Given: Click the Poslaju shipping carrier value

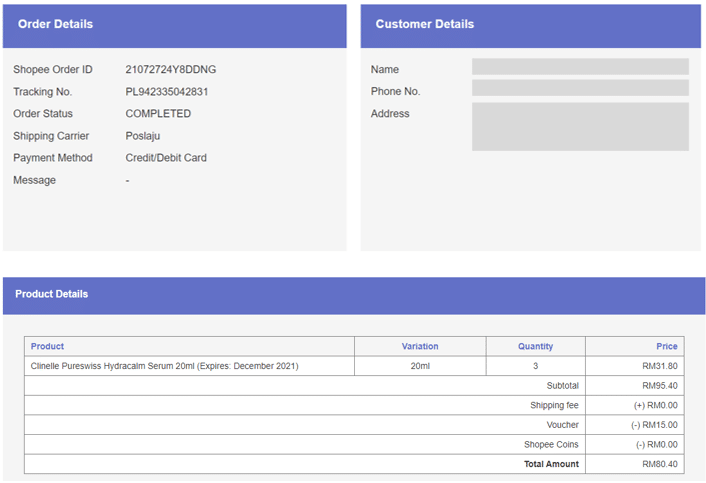Looking at the screenshot, I should pyautogui.click(x=142, y=136).
